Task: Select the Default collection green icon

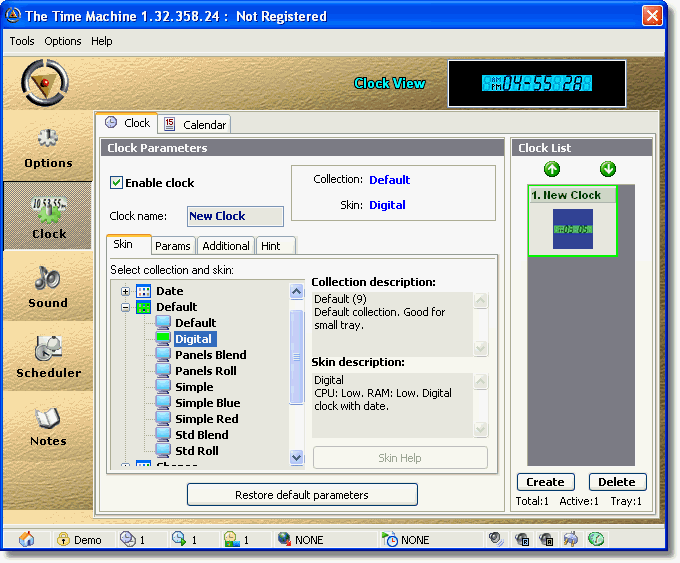Action: (144, 307)
